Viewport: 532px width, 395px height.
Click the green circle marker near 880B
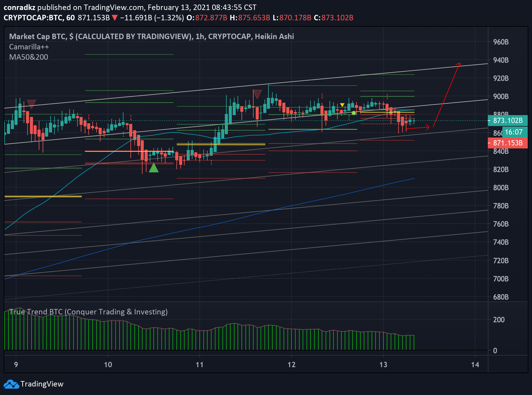(354, 113)
